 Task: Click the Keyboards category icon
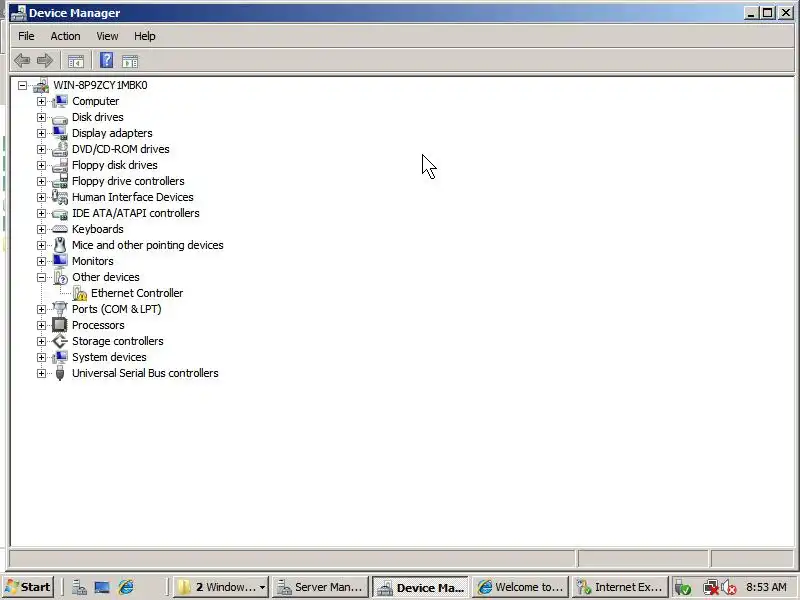point(60,229)
